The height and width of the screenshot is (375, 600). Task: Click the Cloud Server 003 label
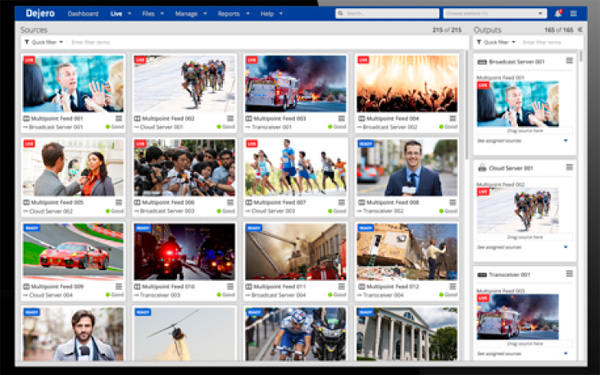[273, 211]
